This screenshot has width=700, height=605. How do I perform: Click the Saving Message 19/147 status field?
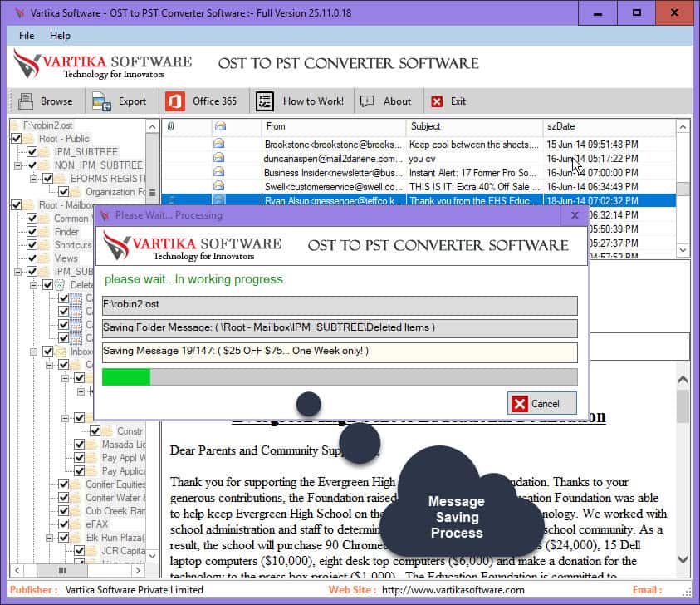pos(340,352)
